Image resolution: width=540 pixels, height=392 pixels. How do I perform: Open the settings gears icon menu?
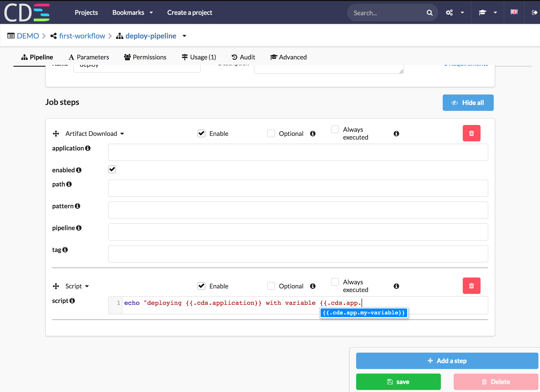pyautogui.click(x=449, y=13)
